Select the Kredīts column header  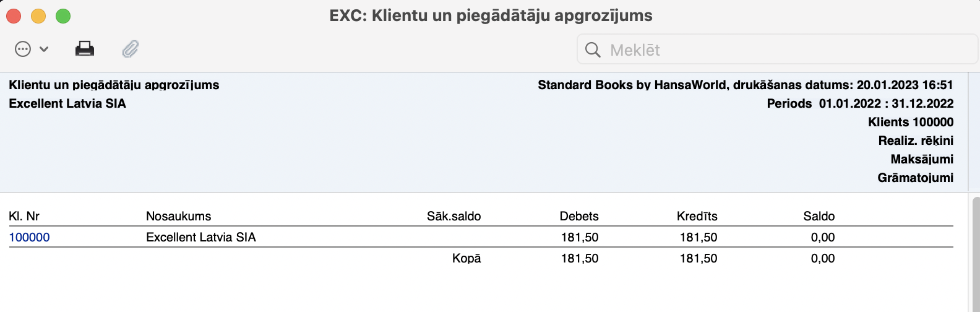(697, 216)
